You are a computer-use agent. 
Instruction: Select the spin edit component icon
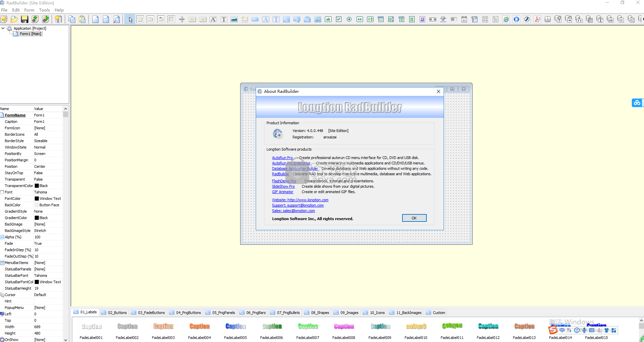click(370, 19)
